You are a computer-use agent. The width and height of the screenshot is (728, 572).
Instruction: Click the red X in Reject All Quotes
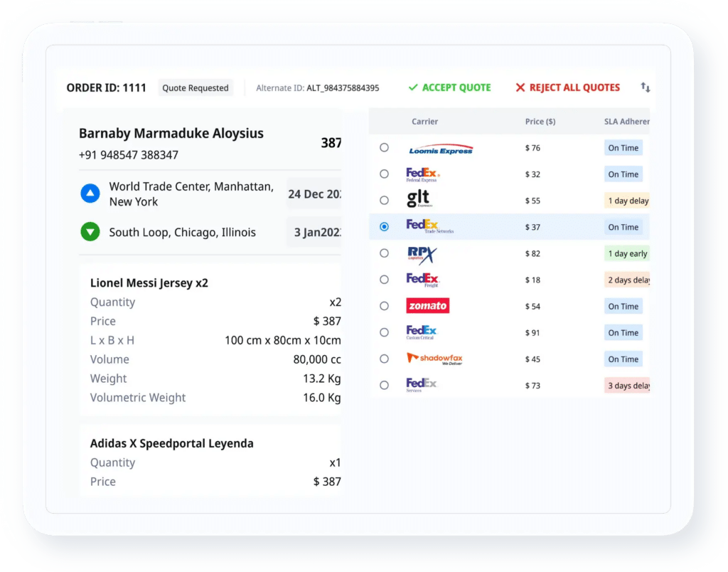(520, 88)
